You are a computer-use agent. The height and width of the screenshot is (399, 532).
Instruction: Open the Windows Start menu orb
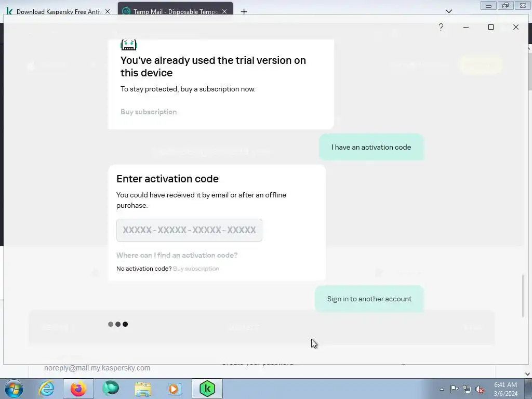[14, 389]
